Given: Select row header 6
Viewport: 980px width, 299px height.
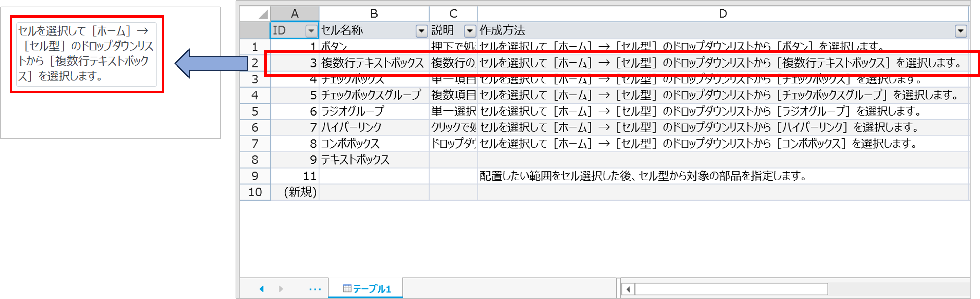Looking at the screenshot, I should pos(255,128).
